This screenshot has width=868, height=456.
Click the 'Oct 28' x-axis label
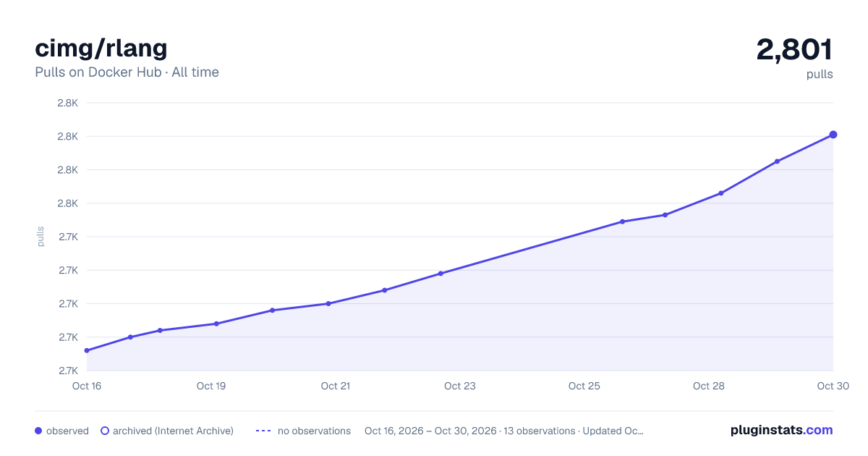point(709,386)
